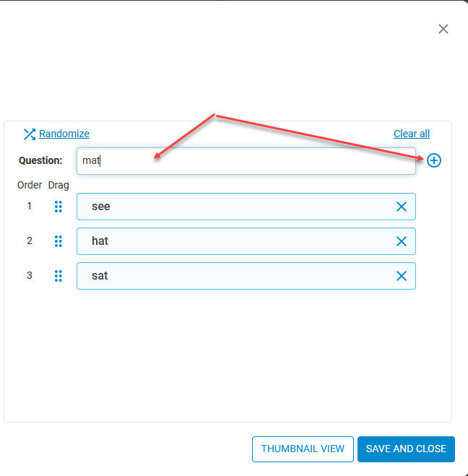Select the 'hat' list item

pos(246,241)
